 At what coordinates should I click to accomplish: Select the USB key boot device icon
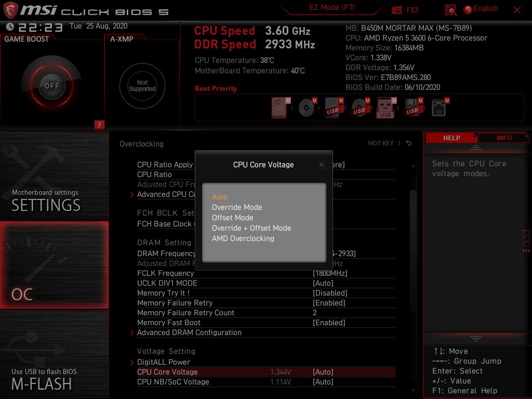pyautogui.click(x=387, y=108)
